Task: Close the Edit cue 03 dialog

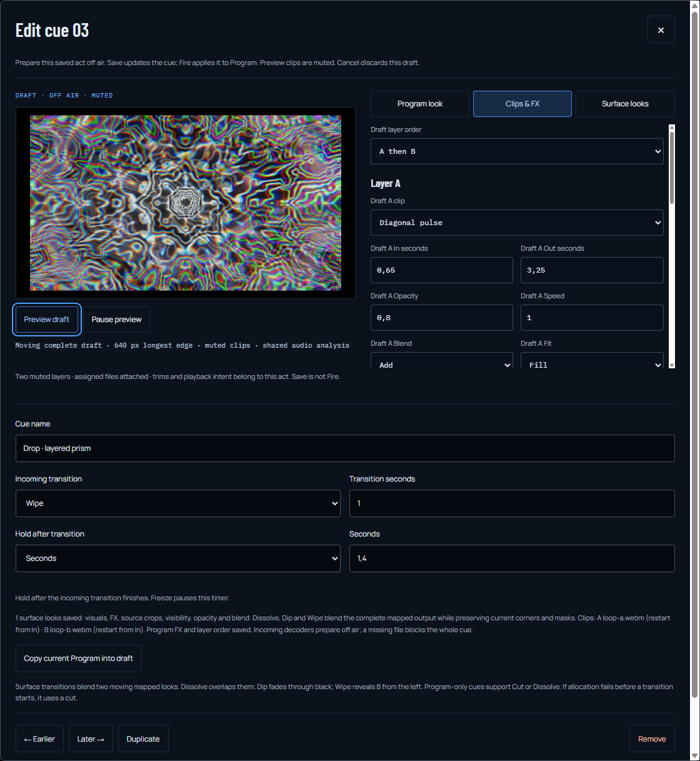Action: point(661,29)
